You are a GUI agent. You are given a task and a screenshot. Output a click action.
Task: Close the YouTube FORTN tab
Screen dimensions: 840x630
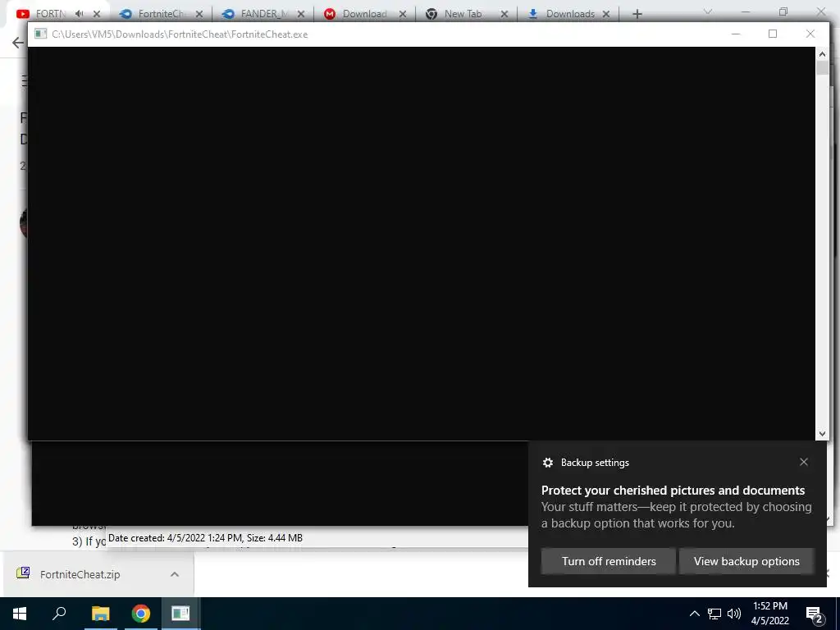[x=97, y=14]
